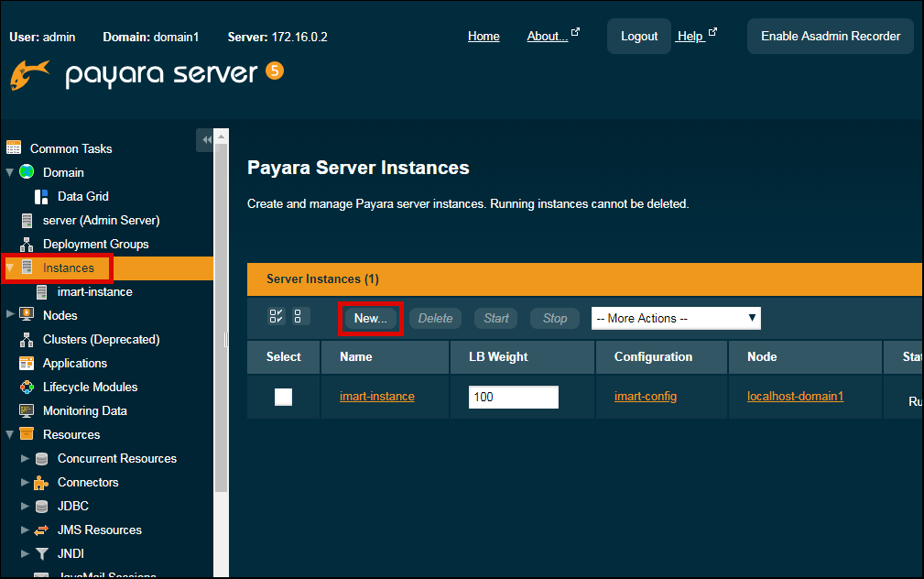Screen dimensions: 924x579
Task: Check the imart-instance row checkbox
Action: pyautogui.click(x=284, y=397)
